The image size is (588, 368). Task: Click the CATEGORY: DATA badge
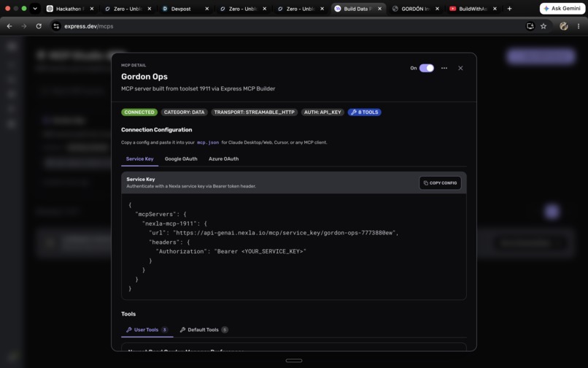coord(184,112)
